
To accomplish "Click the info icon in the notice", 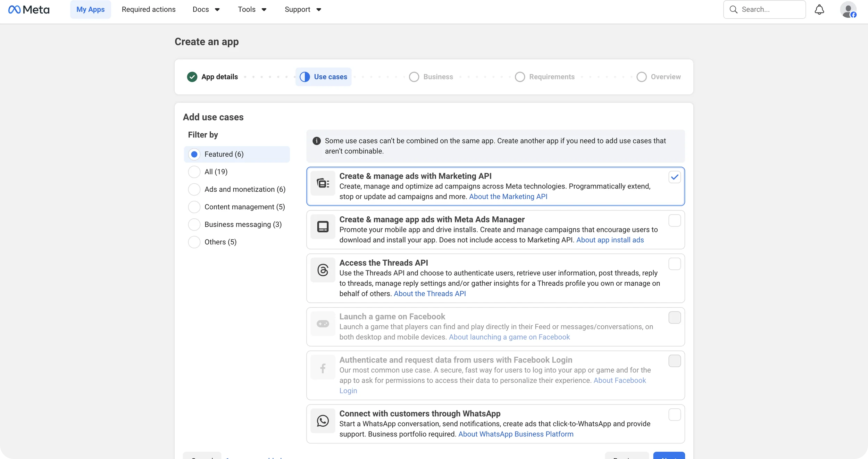I will tap(317, 141).
